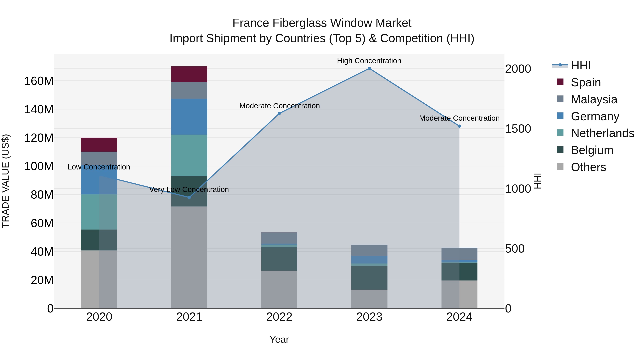
Task: Click the Germany blue legend swatch
Action: pos(560,116)
